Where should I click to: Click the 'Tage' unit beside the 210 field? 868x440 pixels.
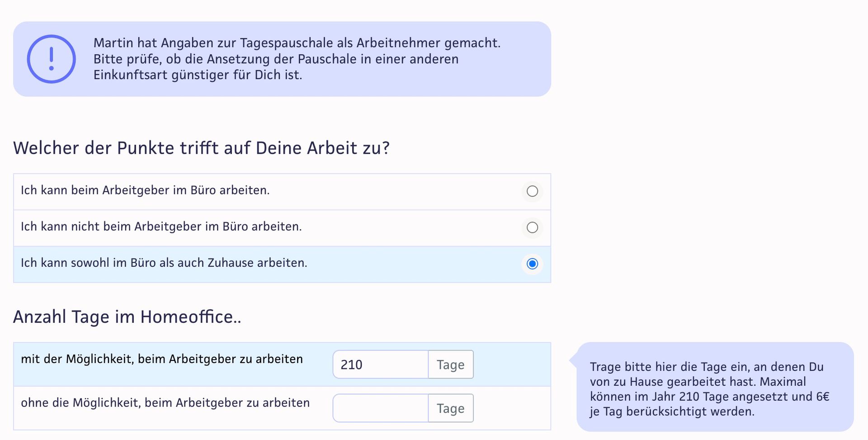pos(451,364)
